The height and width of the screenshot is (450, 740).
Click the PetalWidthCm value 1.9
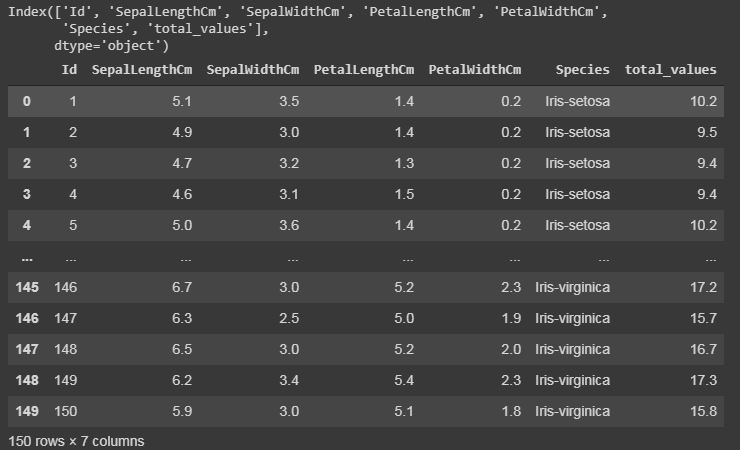511,318
